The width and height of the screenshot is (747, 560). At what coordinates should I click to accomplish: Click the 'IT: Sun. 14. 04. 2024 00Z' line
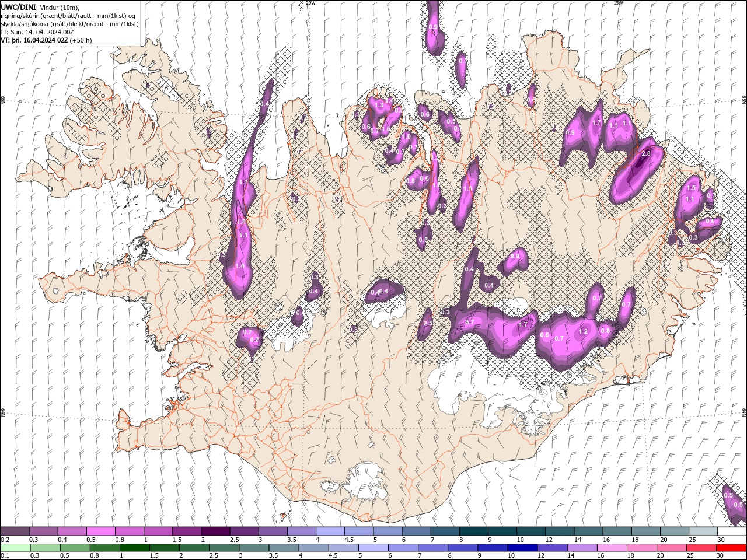(x=38, y=32)
